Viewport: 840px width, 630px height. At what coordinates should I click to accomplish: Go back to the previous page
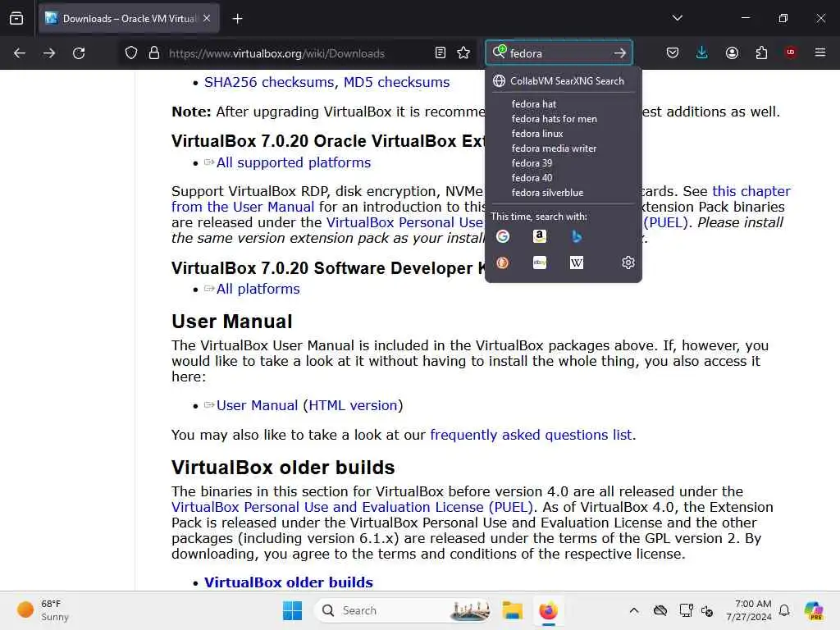coord(20,53)
